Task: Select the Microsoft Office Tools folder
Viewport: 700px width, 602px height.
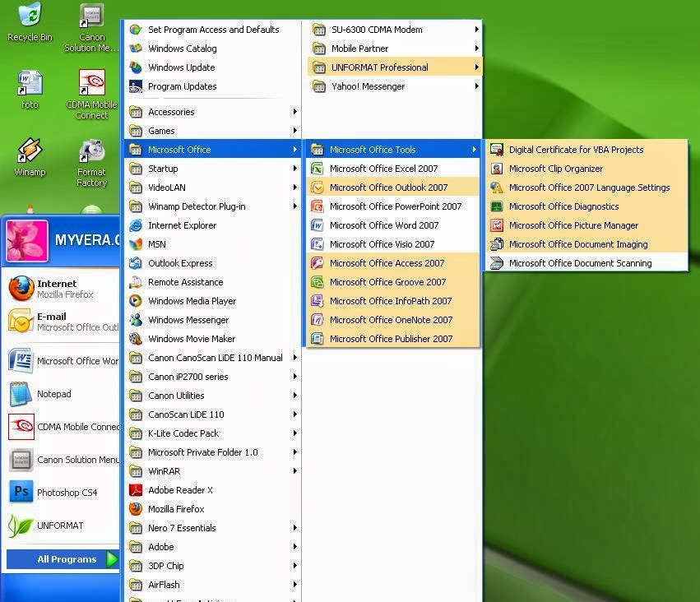Action: point(392,150)
